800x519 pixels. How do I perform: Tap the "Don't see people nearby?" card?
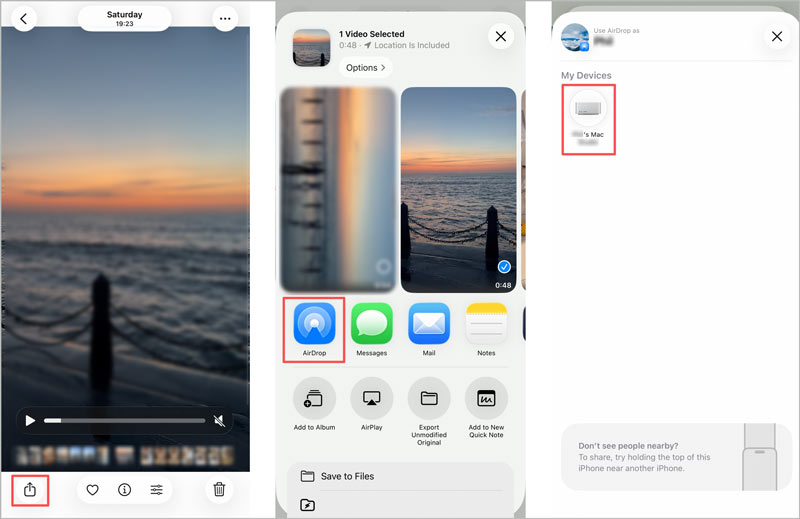[676, 457]
